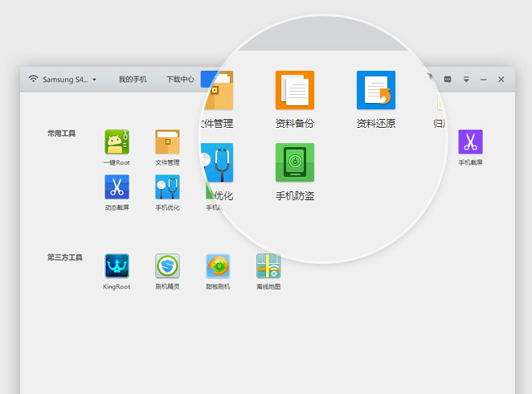Launch 动态截屏 scissors tool
The image size is (532, 394).
[117, 187]
